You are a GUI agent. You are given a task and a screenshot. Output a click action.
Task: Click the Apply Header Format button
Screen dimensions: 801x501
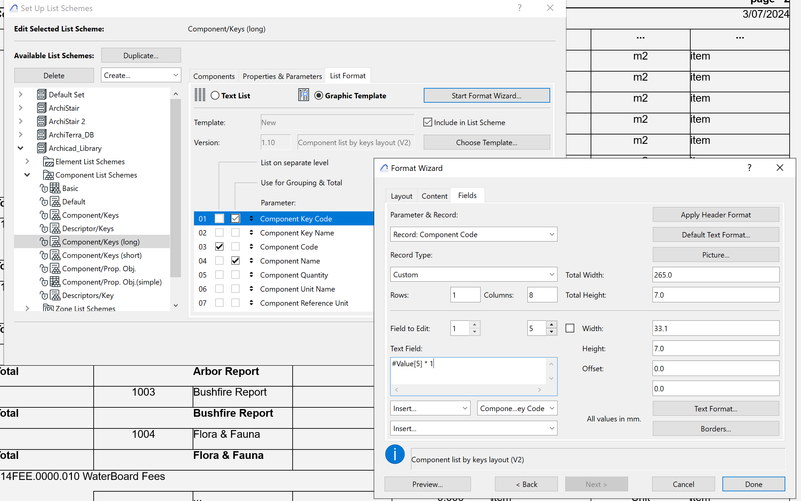pyautogui.click(x=715, y=214)
